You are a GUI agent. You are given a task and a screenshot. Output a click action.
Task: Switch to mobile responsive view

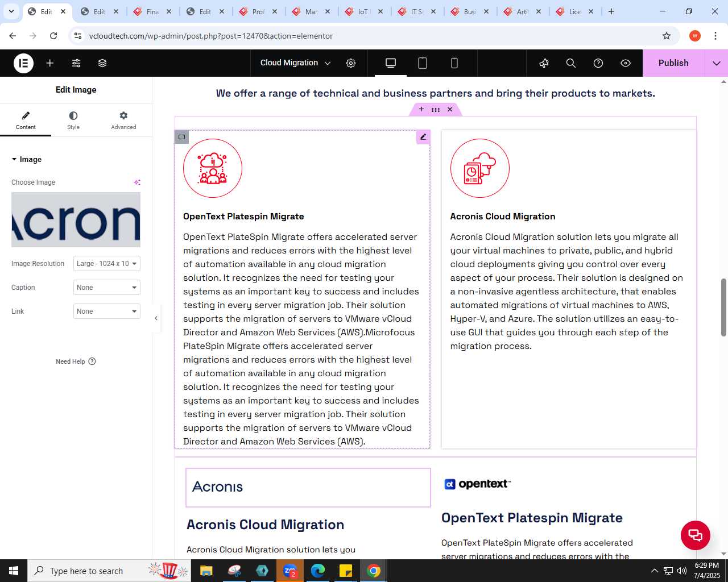454,63
